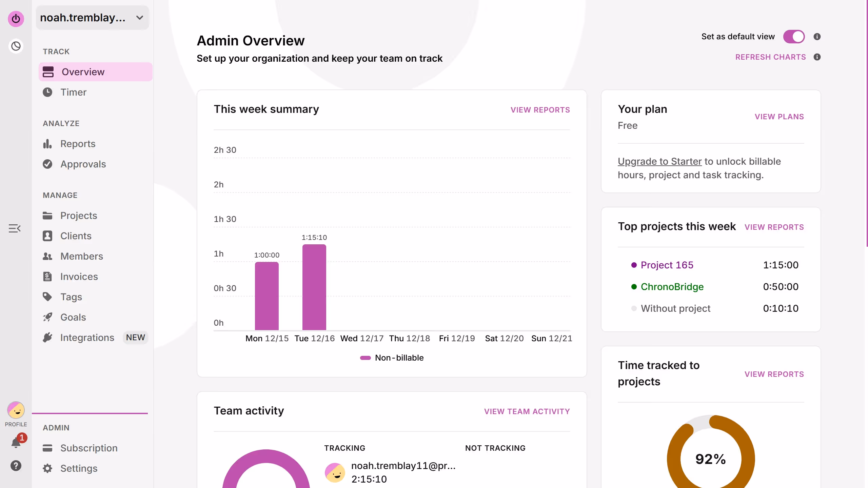Open notifications bell with 1 badge
This screenshot has width=868, height=488.
point(16,442)
